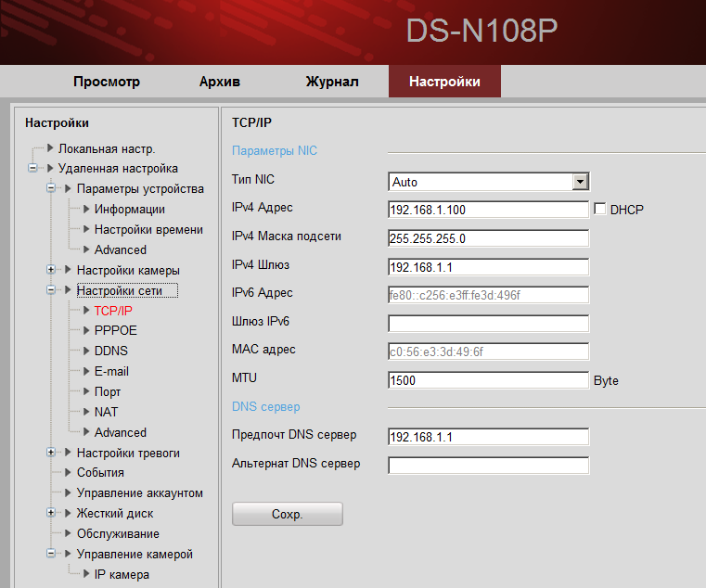This screenshot has height=588, width=706.
Task: Open Локальная настр. in the tree
Action: 107,148
